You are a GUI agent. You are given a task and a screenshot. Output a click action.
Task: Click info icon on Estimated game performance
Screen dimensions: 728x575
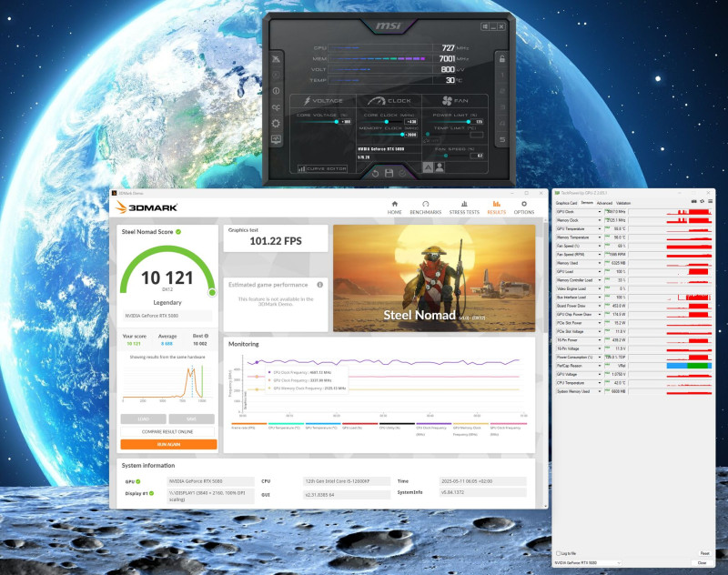coord(320,285)
